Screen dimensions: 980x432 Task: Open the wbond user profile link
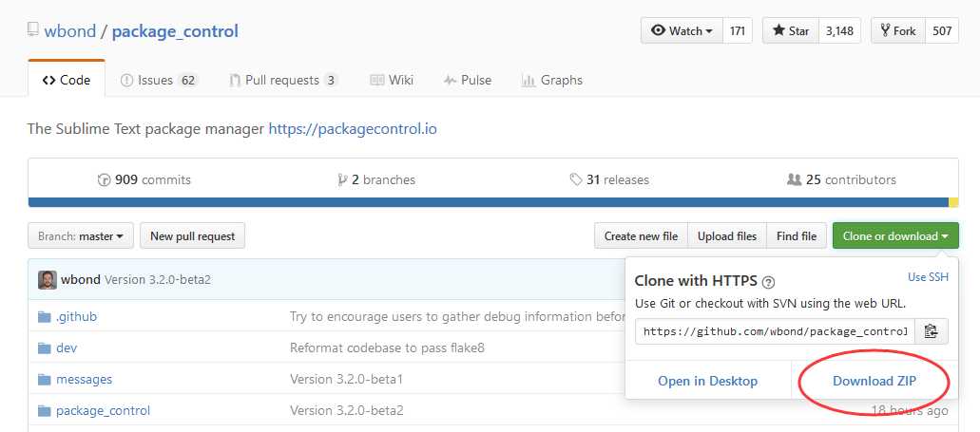pos(70,30)
